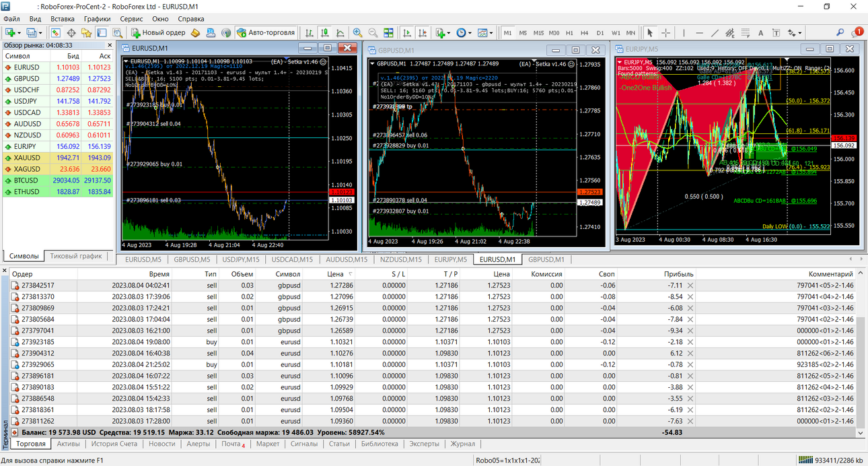Select the EURJPY row in Market Watch
The width and height of the screenshot is (868, 466).
[x=58, y=146]
